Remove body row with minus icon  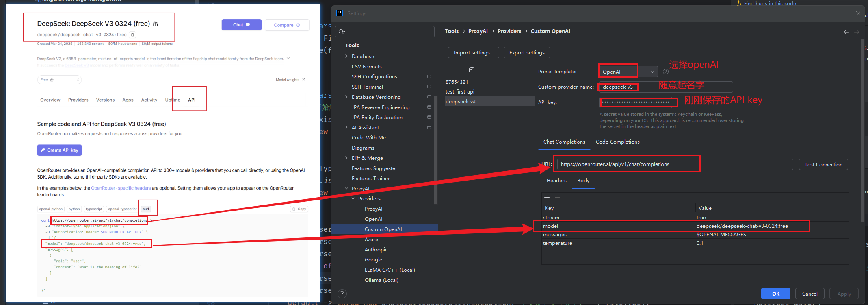558,197
